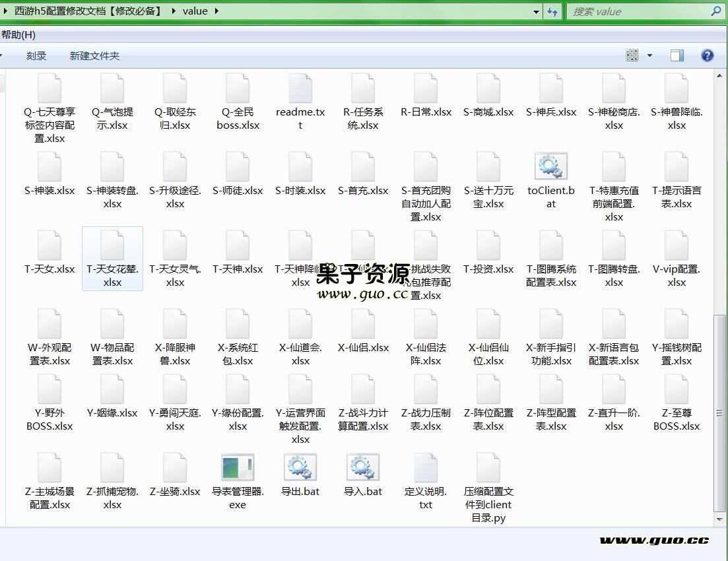The width and height of the screenshot is (728, 561).
Task: Expand the arrow after value in path
Action: point(216,11)
